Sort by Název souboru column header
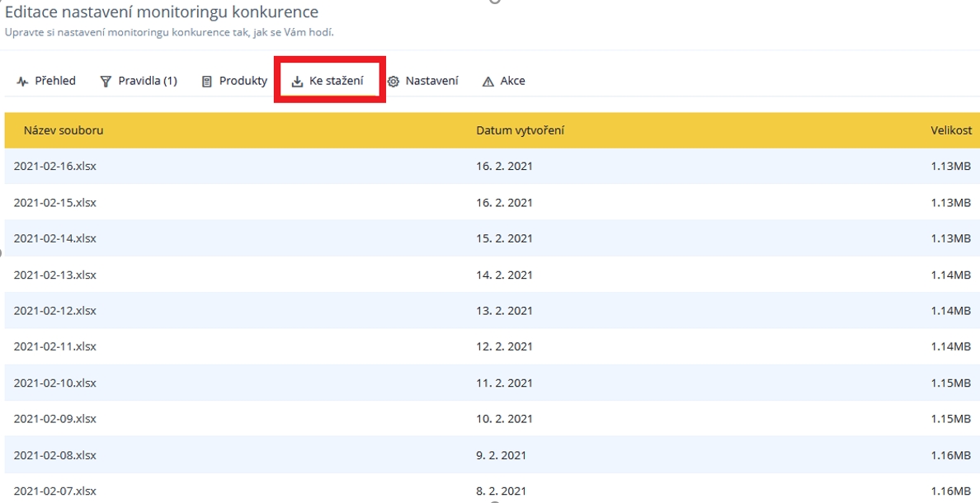Image resolution: width=980 pixels, height=503 pixels. coord(64,130)
